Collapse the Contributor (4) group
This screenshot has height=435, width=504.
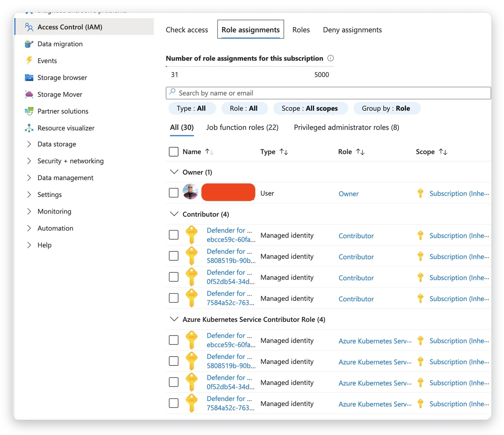(174, 214)
